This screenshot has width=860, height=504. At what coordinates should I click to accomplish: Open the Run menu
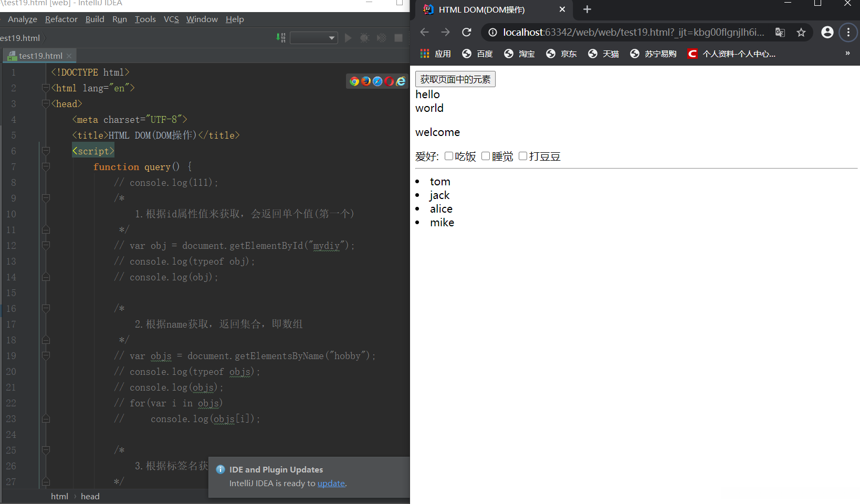pyautogui.click(x=120, y=19)
